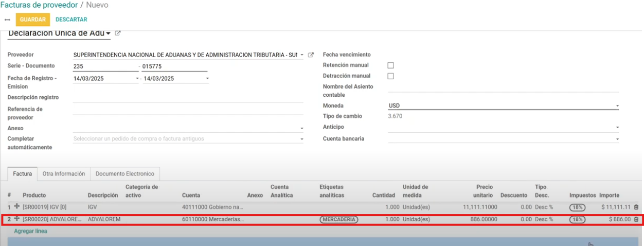The width and height of the screenshot is (644, 246).
Task: Click the Impuestos column header
Action: tap(582, 196)
